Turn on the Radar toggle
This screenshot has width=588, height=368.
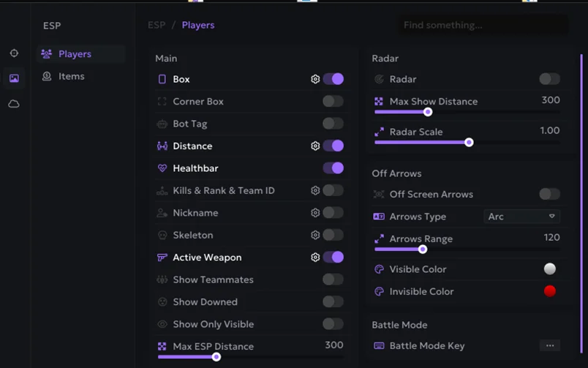click(x=549, y=79)
